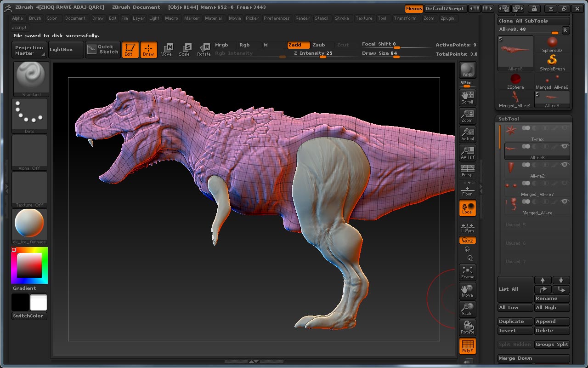This screenshot has height=368, width=588.
Task: Open the Dots stroke type selector
Action: point(29,115)
